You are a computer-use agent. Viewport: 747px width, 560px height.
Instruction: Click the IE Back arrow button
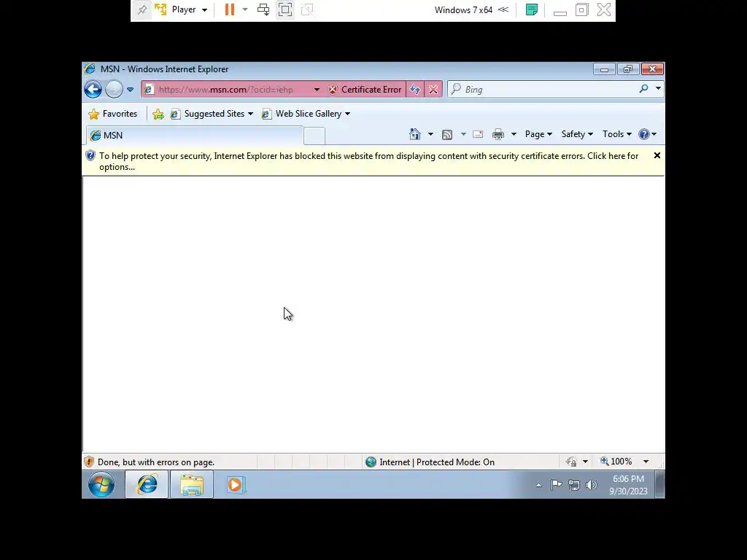[x=93, y=89]
